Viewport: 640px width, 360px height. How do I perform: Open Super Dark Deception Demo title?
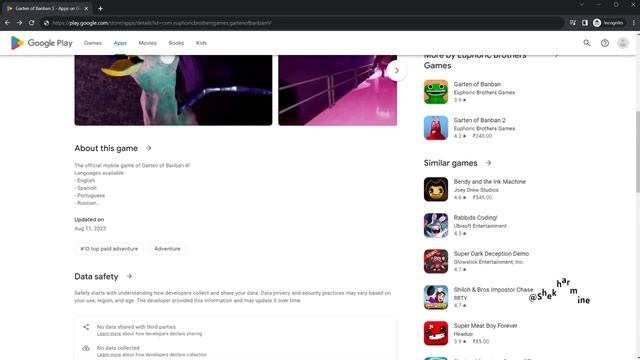491,253
